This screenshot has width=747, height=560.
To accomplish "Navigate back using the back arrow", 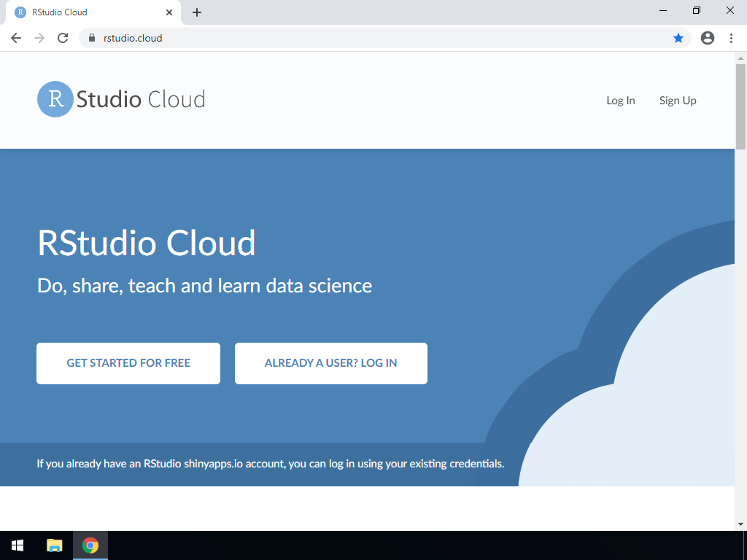I will 15,37.
